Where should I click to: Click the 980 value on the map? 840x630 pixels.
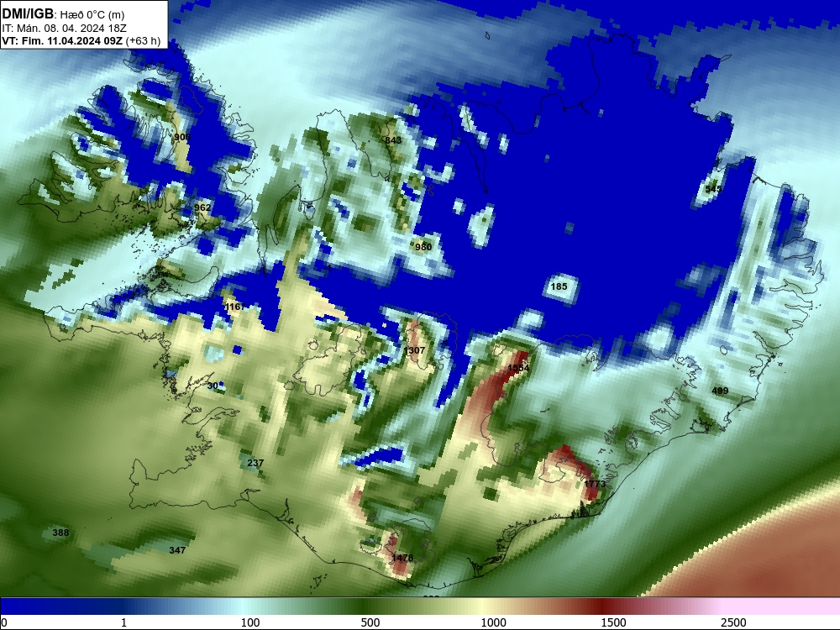tap(423, 247)
